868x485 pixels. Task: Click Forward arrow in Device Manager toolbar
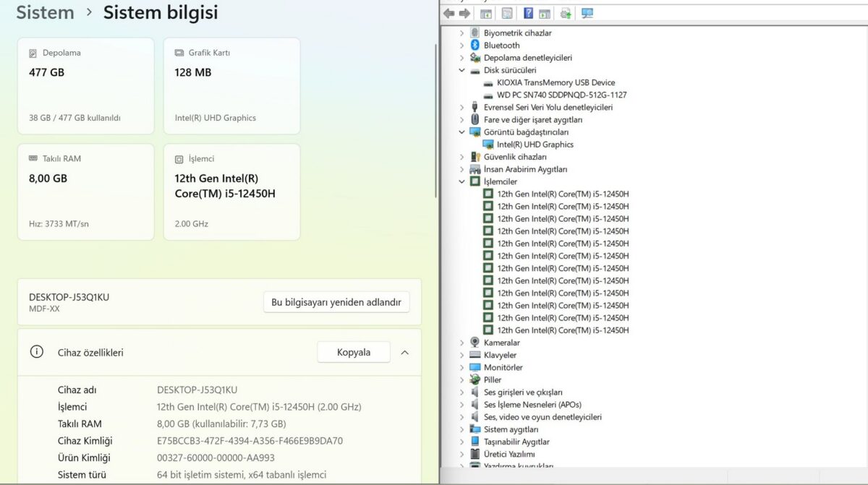pyautogui.click(x=465, y=13)
